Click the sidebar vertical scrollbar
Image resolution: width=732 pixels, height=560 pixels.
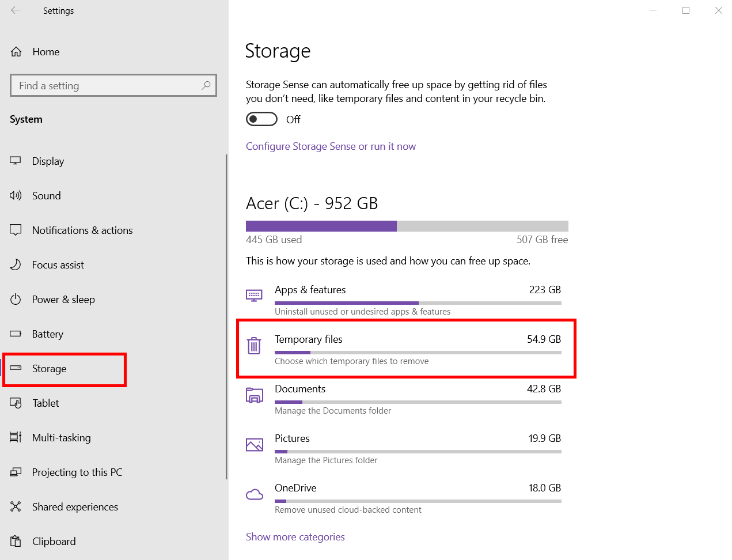(226, 317)
